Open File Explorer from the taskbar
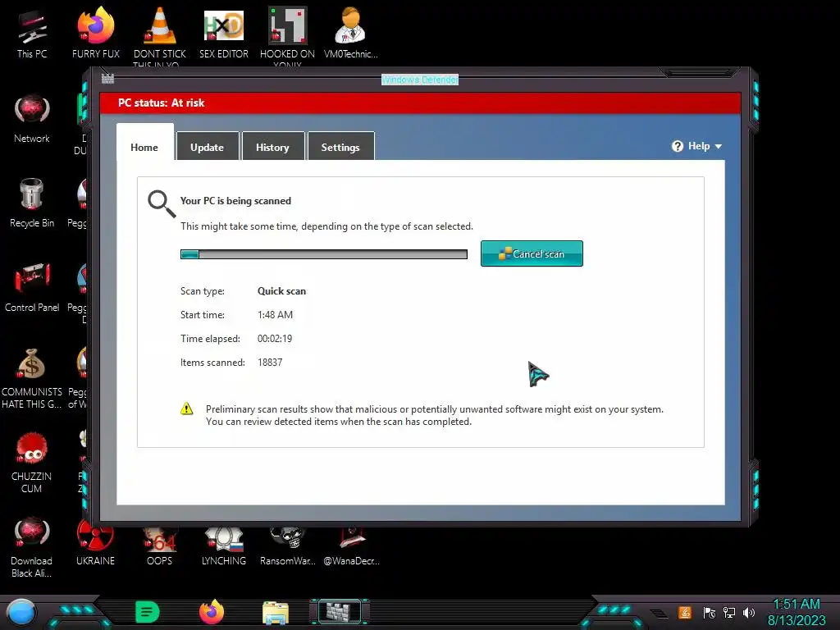The height and width of the screenshot is (630, 840). pos(276,612)
